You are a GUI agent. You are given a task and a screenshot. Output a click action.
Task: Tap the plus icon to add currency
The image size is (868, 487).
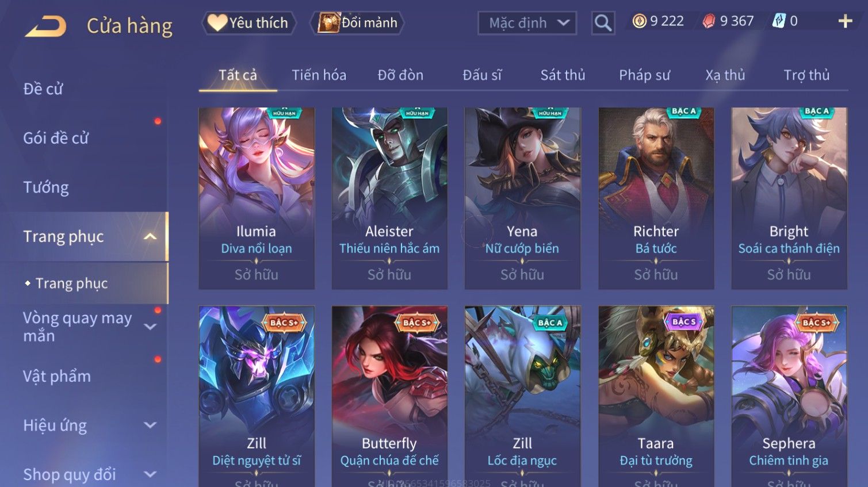point(845,22)
